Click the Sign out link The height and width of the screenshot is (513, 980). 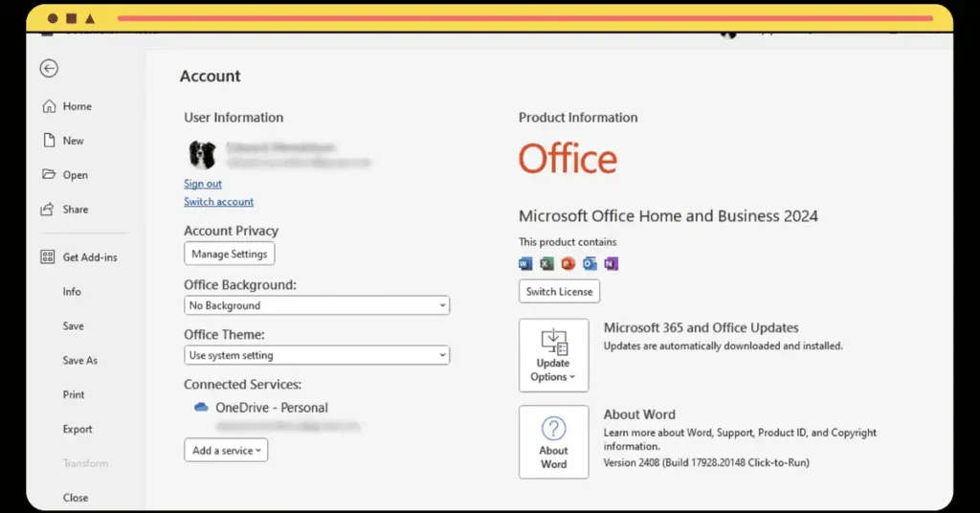click(203, 184)
